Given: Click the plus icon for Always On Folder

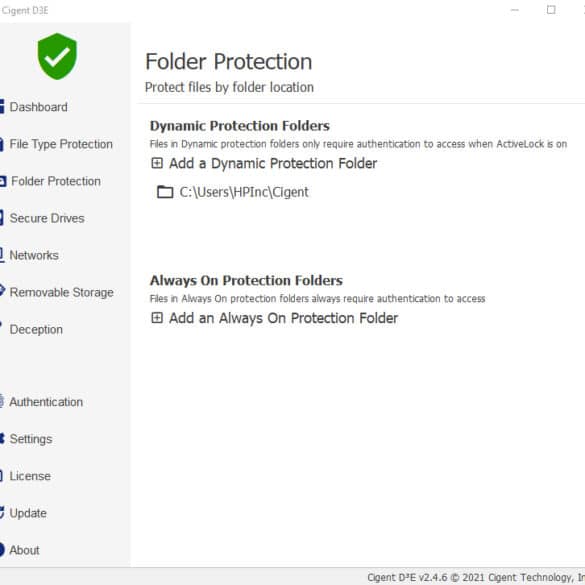Looking at the screenshot, I should 157,318.
